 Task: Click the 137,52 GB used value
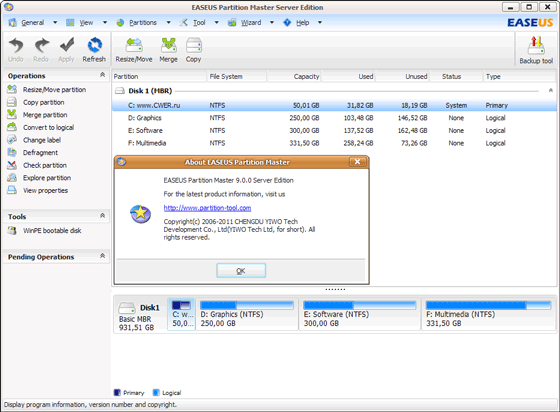359,131
